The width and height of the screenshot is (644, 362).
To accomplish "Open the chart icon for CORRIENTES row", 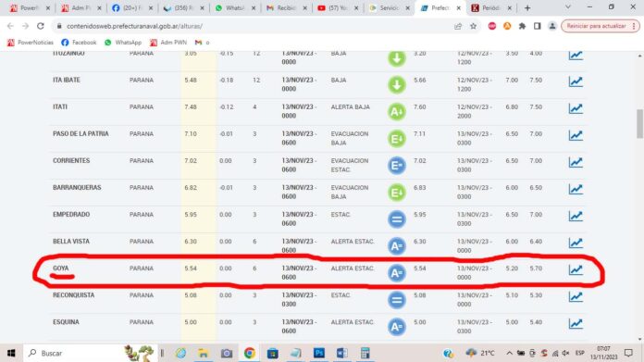I will [576, 162].
